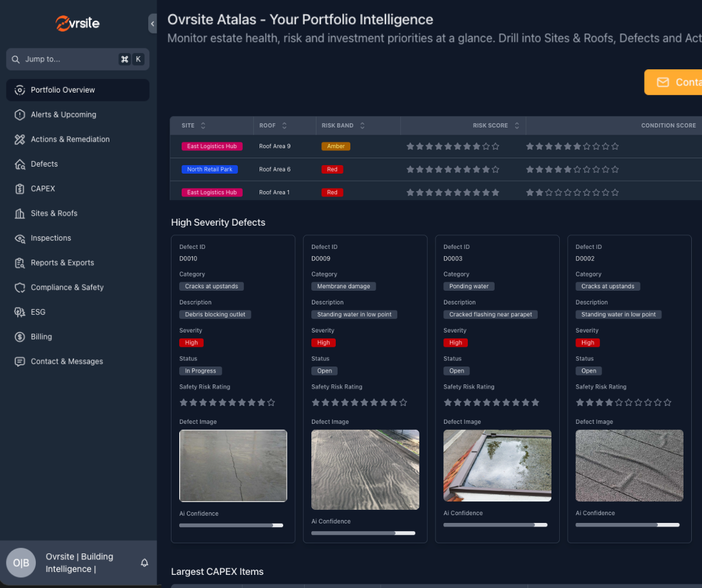Viewport: 702px width, 588px height.
Task: Click the Ovrsite logo at the top
Action: [x=77, y=23]
